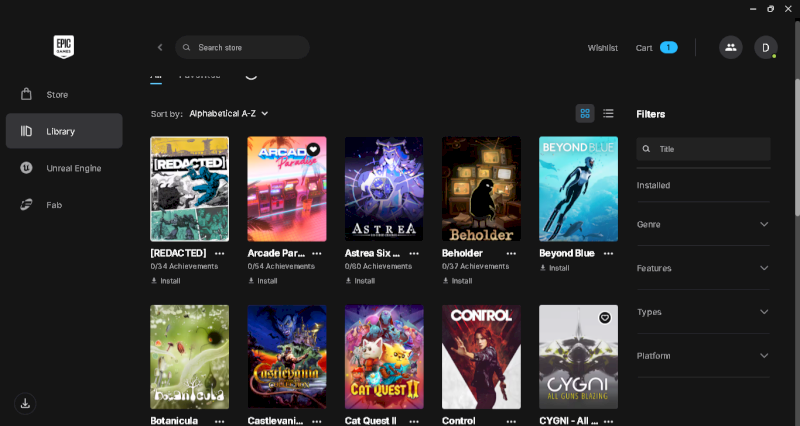Open more options for Cat Quest II
800x426 pixels.
(x=414, y=421)
